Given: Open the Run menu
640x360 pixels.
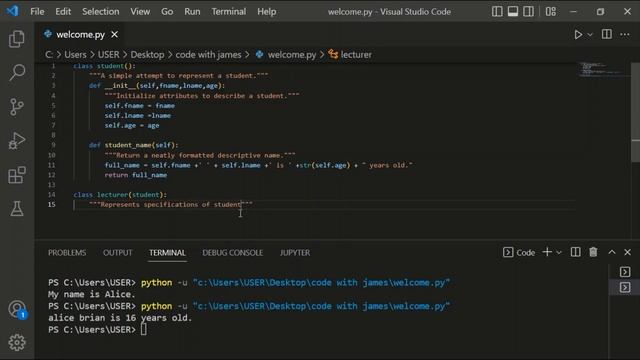Looking at the screenshot, I should [x=192, y=11].
